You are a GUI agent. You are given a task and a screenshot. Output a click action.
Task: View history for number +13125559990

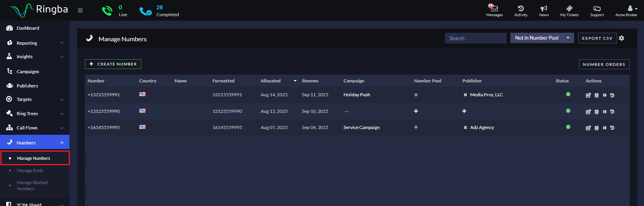(612, 112)
